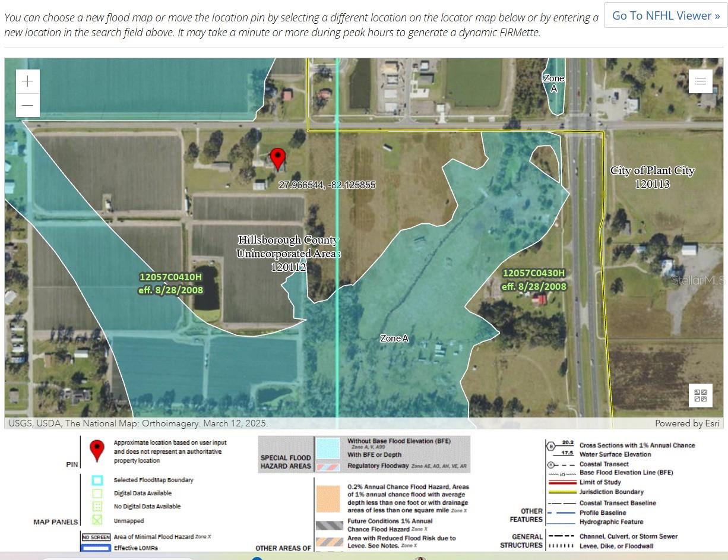Zoom out of the flood map
728x560 pixels.
click(x=27, y=106)
